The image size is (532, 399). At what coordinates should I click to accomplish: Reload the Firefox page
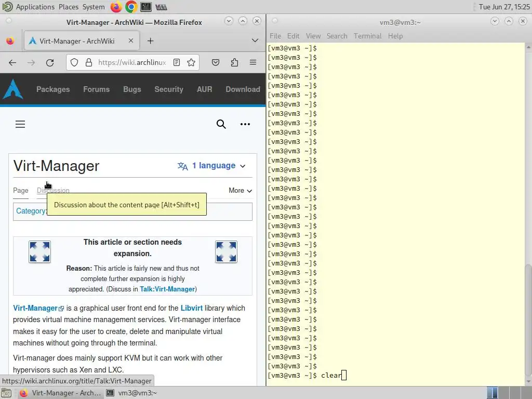[x=50, y=62]
